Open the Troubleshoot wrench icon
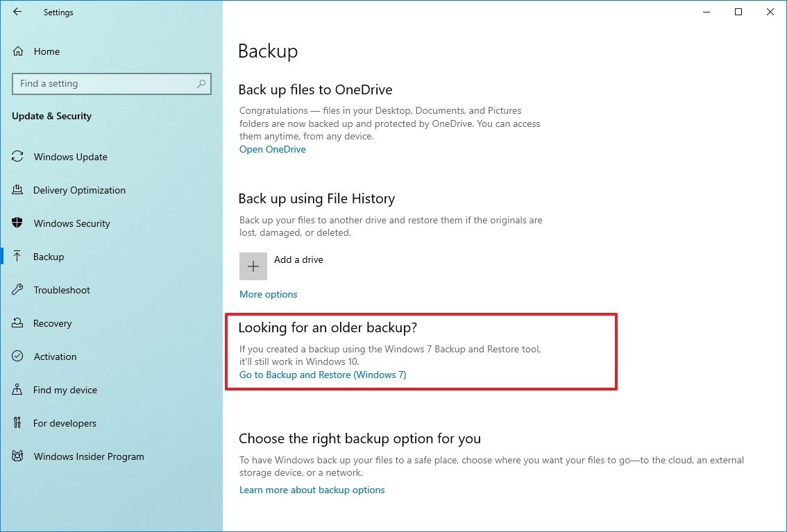 [17, 290]
